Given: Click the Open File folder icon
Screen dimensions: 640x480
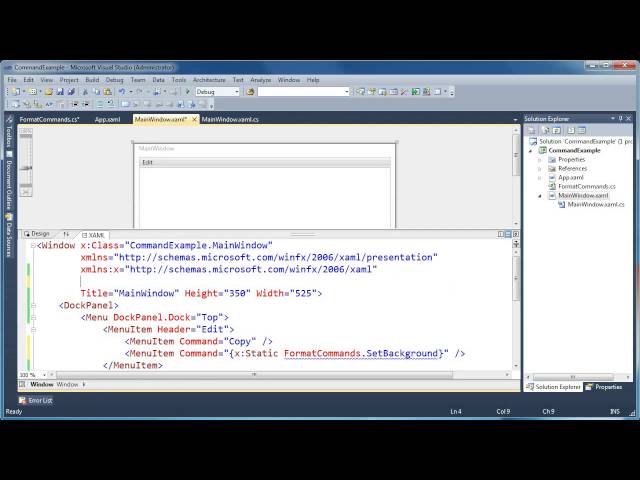Looking at the screenshot, I should click(x=49, y=92).
